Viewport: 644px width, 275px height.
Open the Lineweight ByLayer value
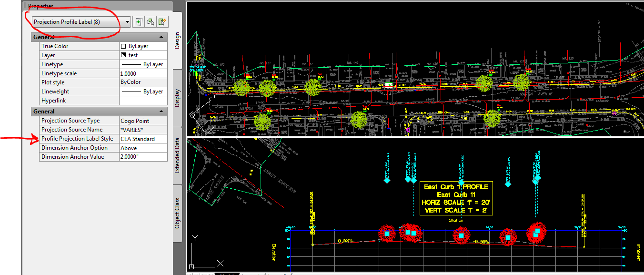[143, 92]
